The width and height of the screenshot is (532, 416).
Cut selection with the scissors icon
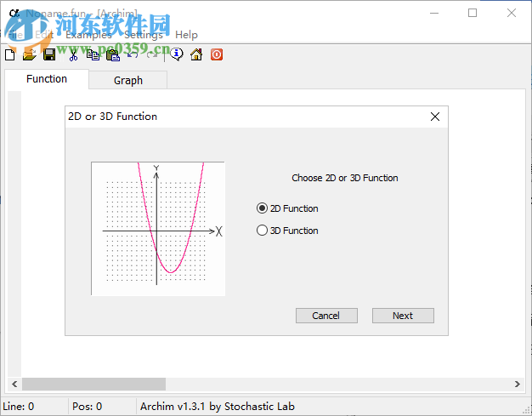click(73, 54)
